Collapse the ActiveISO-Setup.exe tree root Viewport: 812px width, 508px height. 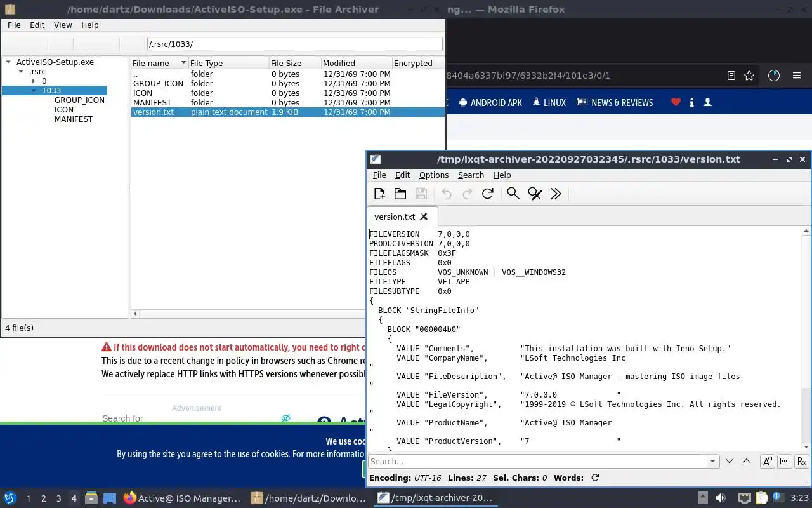pyautogui.click(x=9, y=62)
